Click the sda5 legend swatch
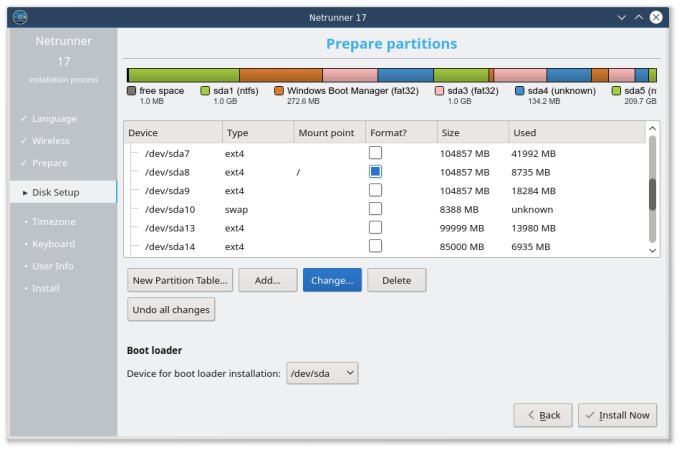Screen dimensions: 680x450 [616, 91]
